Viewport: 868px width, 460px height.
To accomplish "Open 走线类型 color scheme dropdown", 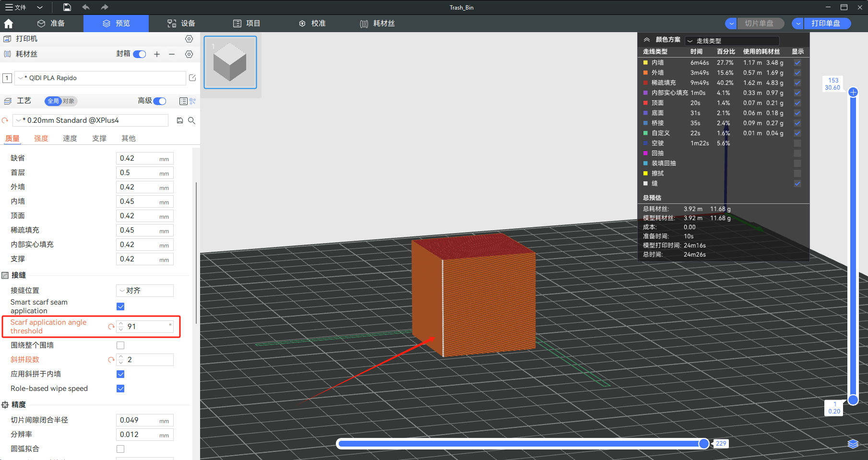I will click(x=732, y=41).
